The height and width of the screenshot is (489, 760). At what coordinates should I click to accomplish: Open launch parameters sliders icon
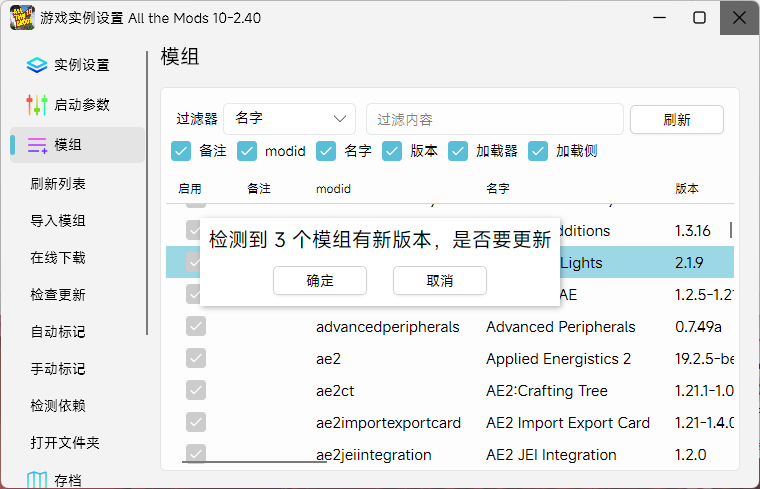(37, 105)
